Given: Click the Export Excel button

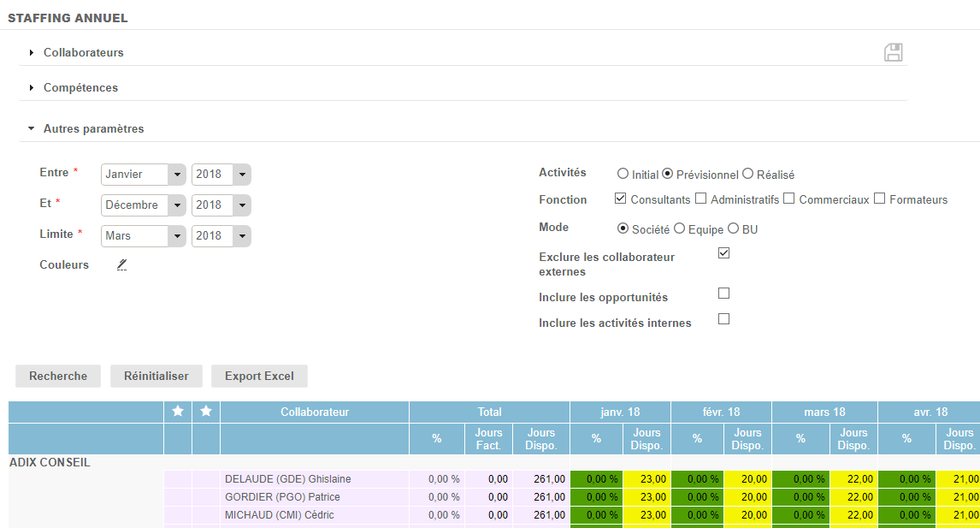Looking at the screenshot, I should pyautogui.click(x=259, y=377).
